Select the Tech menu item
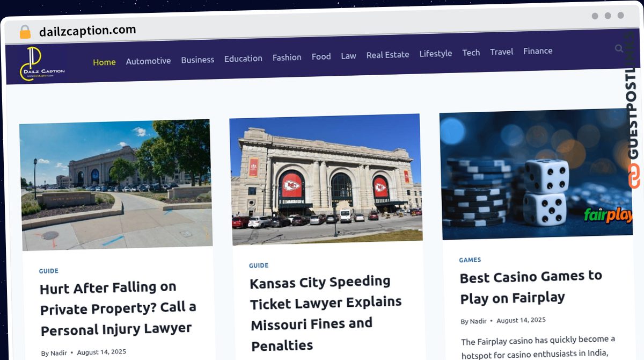Image resolution: width=644 pixels, height=360 pixels. pos(471,52)
